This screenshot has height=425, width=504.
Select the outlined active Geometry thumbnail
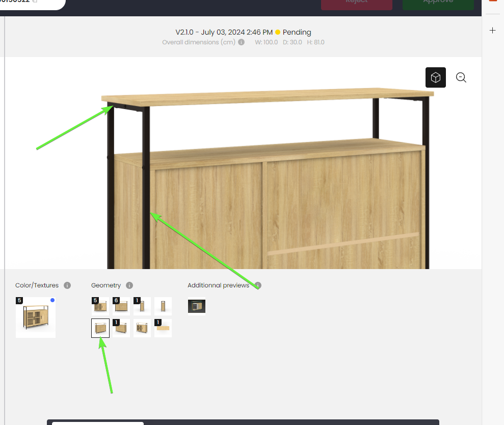pyautogui.click(x=100, y=328)
